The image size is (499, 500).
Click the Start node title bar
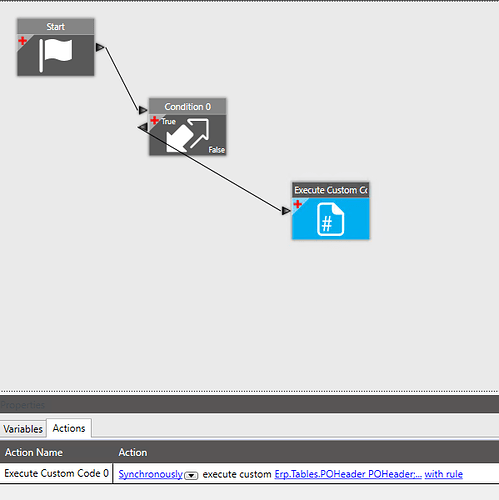point(56,27)
